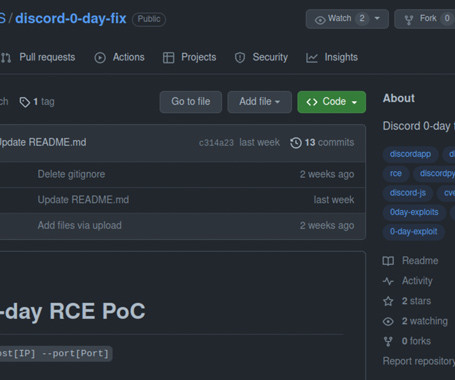Click the fork icon beside 0 forks
Screen dimensions: 455x380
pos(388,341)
